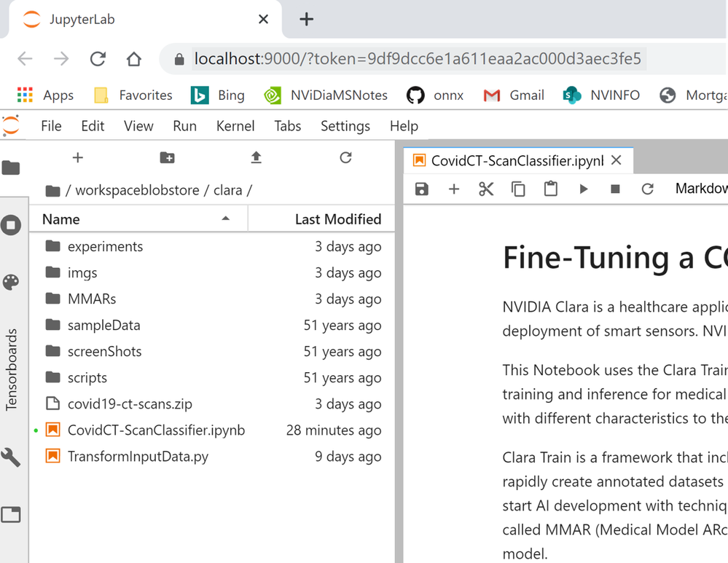
Task: Open the onnx GitHub bookmark
Action: pos(434,95)
